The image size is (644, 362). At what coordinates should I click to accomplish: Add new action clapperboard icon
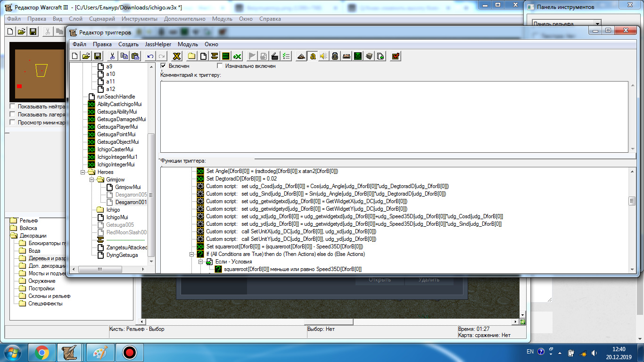click(x=275, y=56)
